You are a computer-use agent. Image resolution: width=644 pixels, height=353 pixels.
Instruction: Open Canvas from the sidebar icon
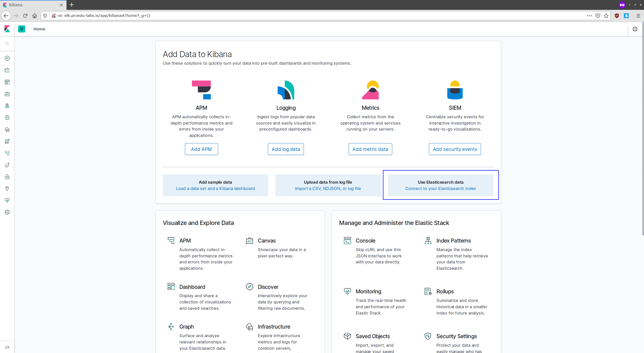click(7, 94)
